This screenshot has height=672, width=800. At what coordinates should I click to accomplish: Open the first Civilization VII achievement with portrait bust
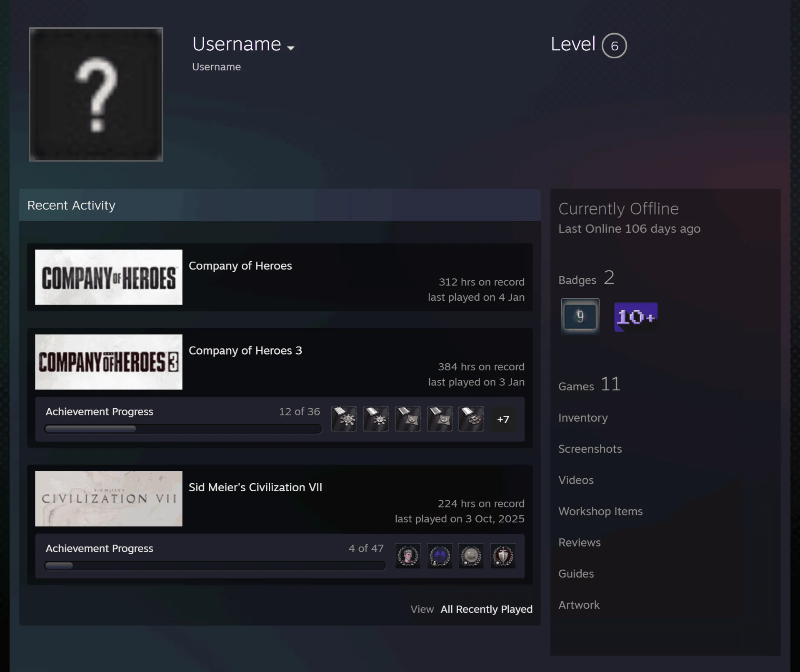pos(408,556)
